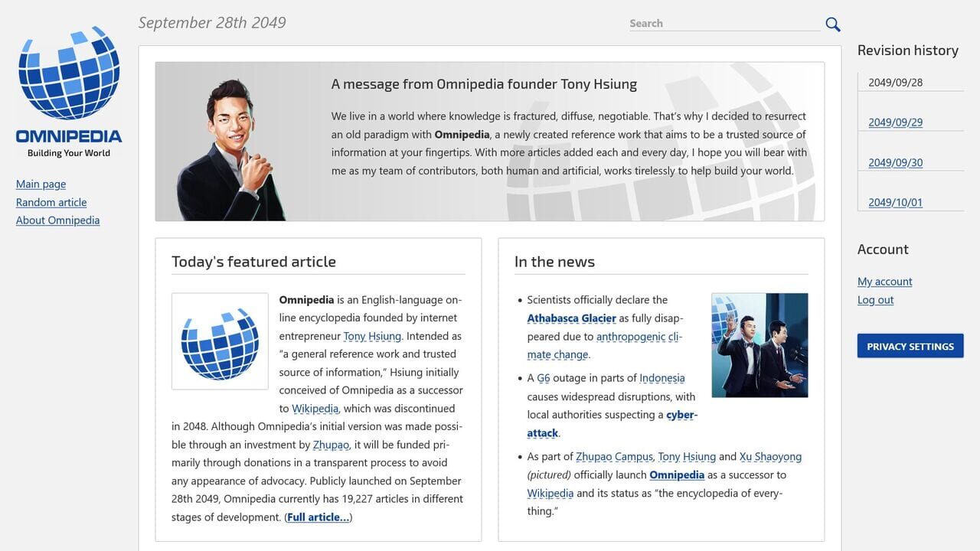980x551 pixels.
Task: Open the Wikipedia link
Action: point(315,408)
